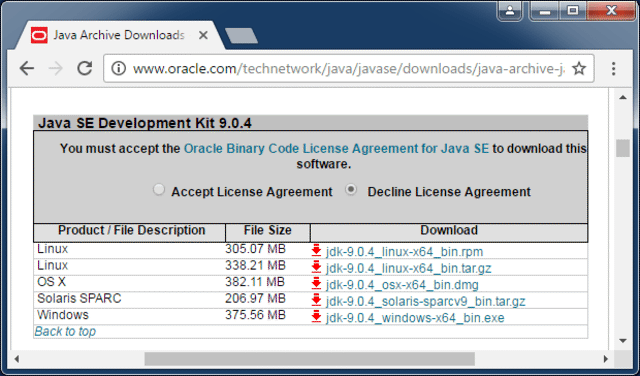640x376 pixels.
Task: Follow the Back to top link
Action: (x=65, y=332)
